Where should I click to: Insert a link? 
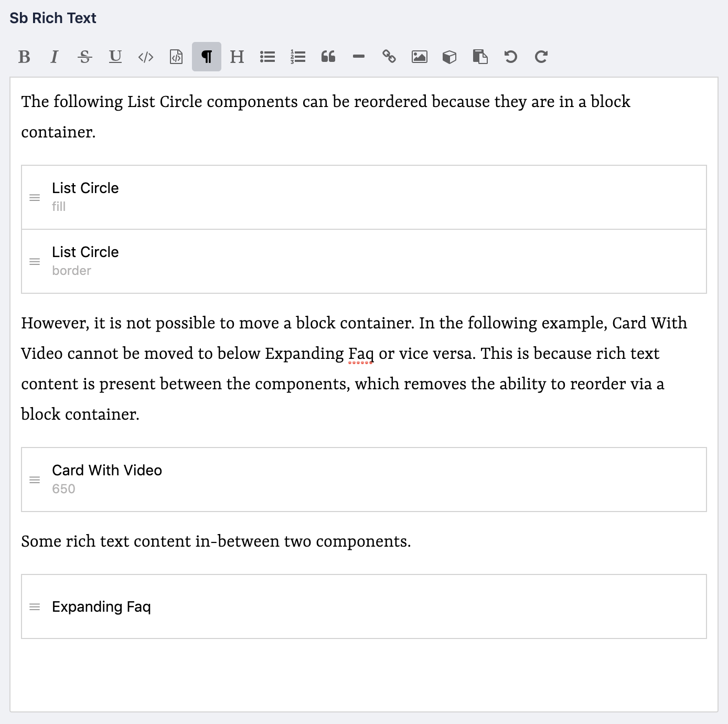(x=389, y=57)
